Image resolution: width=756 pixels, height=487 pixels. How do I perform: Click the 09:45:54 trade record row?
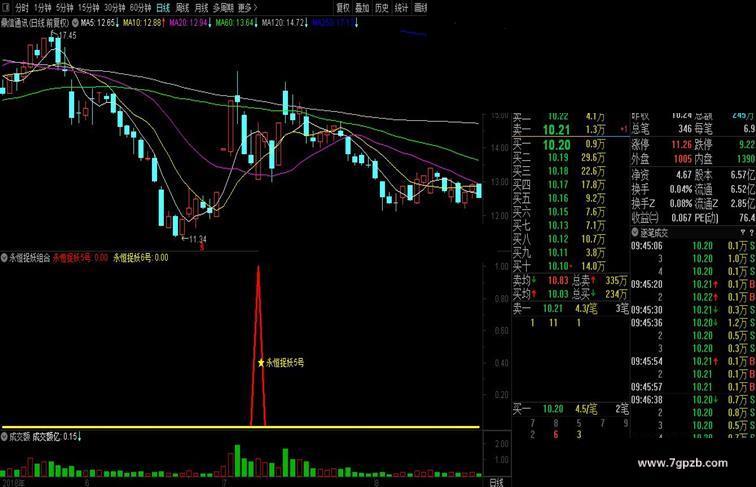click(x=693, y=361)
